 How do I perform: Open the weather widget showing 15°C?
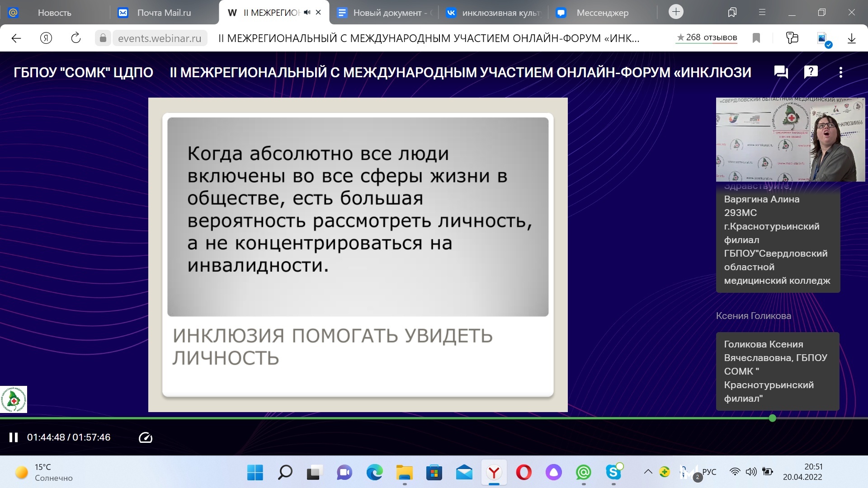click(44, 472)
